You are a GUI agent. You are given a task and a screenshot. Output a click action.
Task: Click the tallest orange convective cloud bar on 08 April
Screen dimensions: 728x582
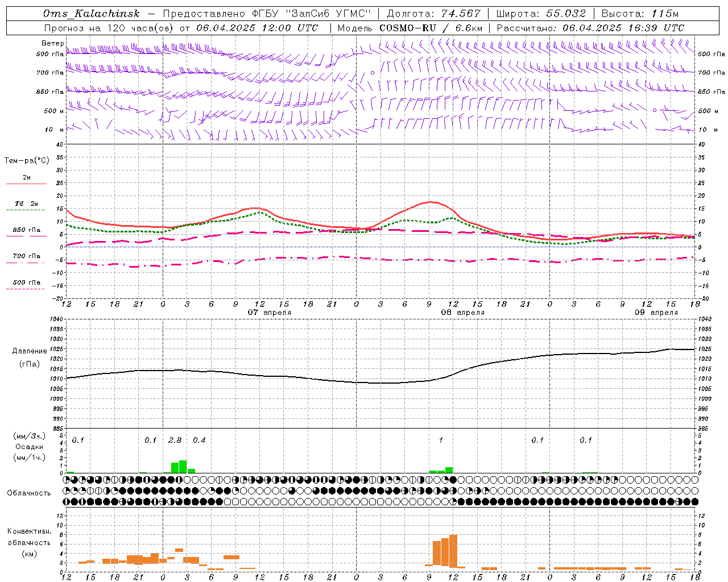(x=453, y=551)
